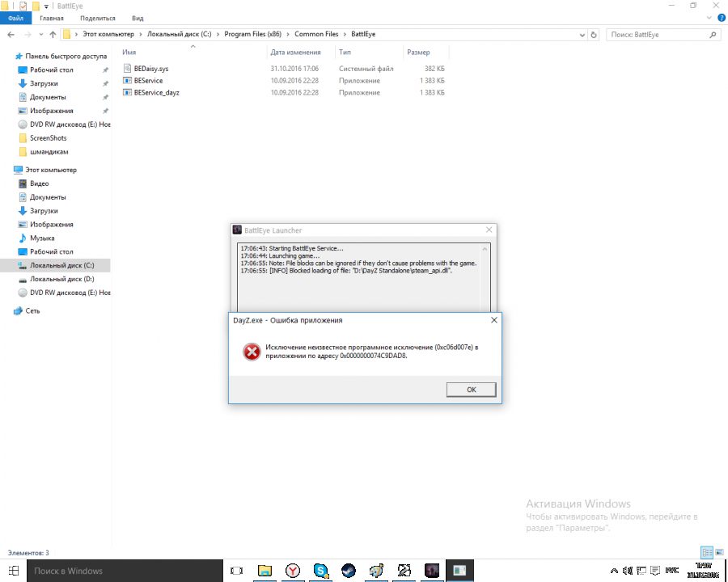The height and width of the screenshot is (582, 728).
Task: Switch to large icons view in status bar
Action: tap(720, 552)
